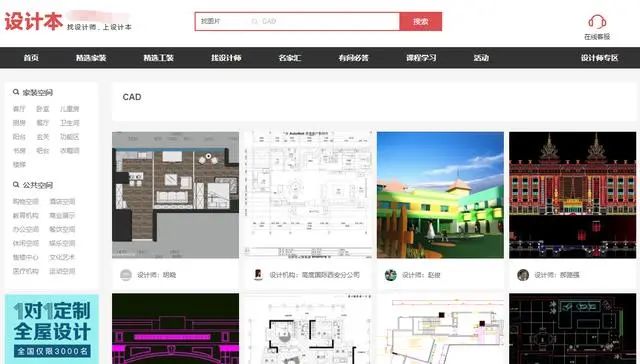Click the 设计本 site logo
The image size is (640, 364).
pyautogui.click(x=33, y=21)
